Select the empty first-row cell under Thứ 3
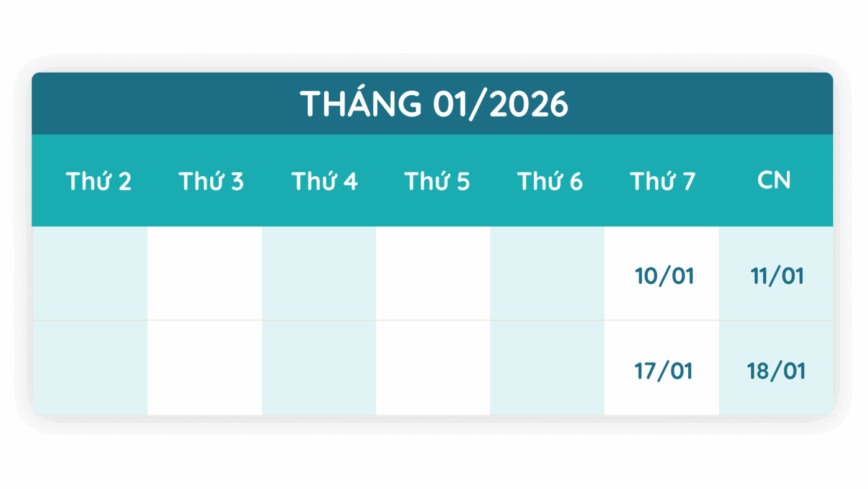This screenshot has width=868, height=489. coord(205,273)
